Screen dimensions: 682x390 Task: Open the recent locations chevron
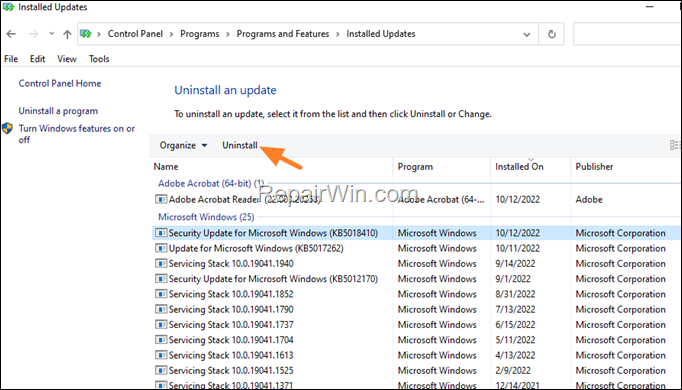point(51,33)
